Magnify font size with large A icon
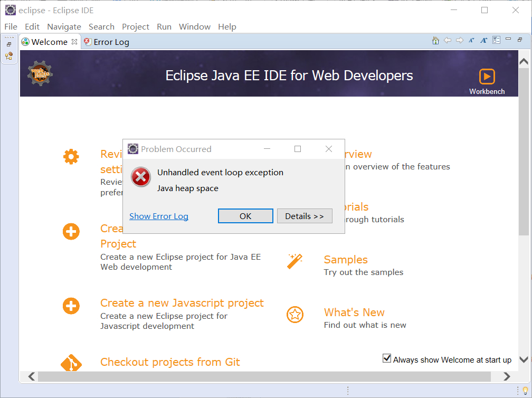532x398 pixels. (483, 40)
